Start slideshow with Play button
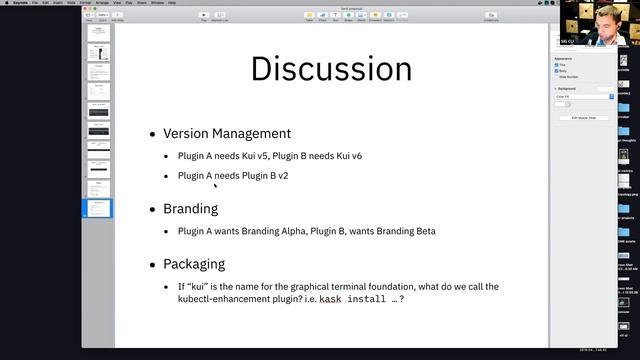The image size is (640, 360). [204, 15]
